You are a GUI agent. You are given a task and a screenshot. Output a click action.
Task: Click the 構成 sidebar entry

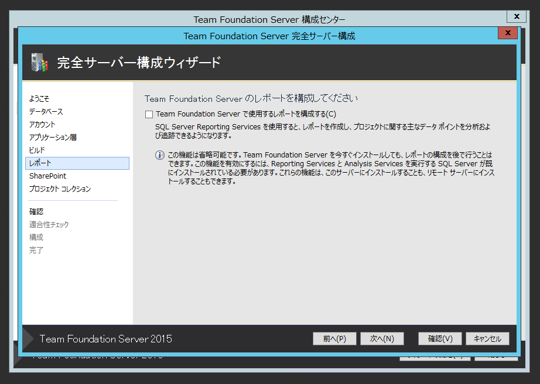pyautogui.click(x=36, y=237)
